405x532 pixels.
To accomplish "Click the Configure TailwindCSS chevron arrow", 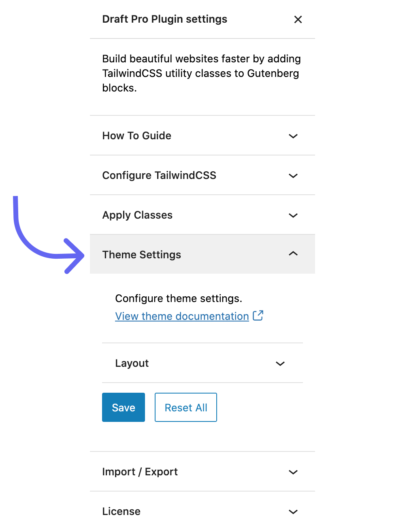I will pos(293,176).
